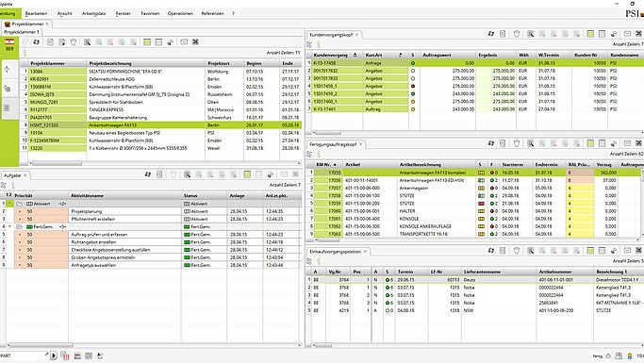
Task: Select project row HSMT_121333
Action: (x=161, y=125)
